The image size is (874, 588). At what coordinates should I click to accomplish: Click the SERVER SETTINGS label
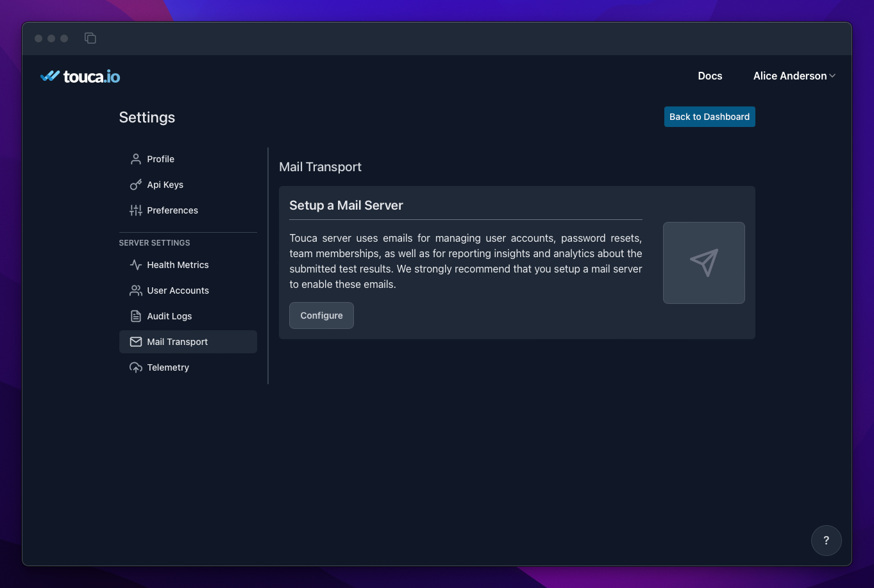(155, 243)
